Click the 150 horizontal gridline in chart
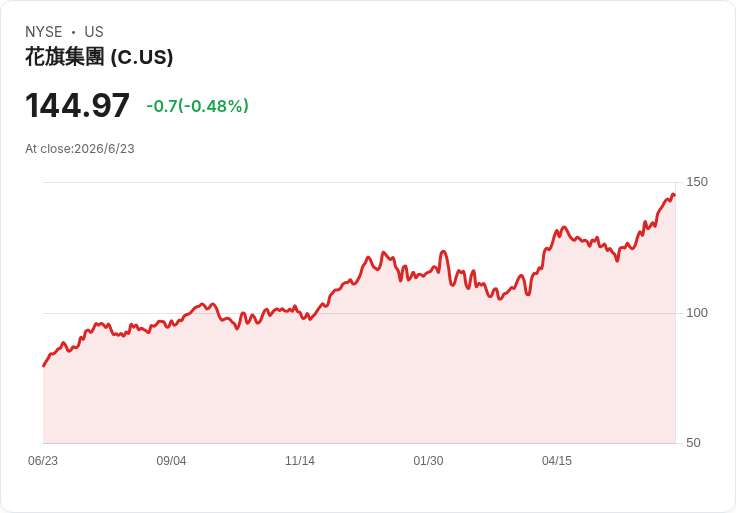The width and height of the screenshot is (736, 513). [x=359, y=182]
